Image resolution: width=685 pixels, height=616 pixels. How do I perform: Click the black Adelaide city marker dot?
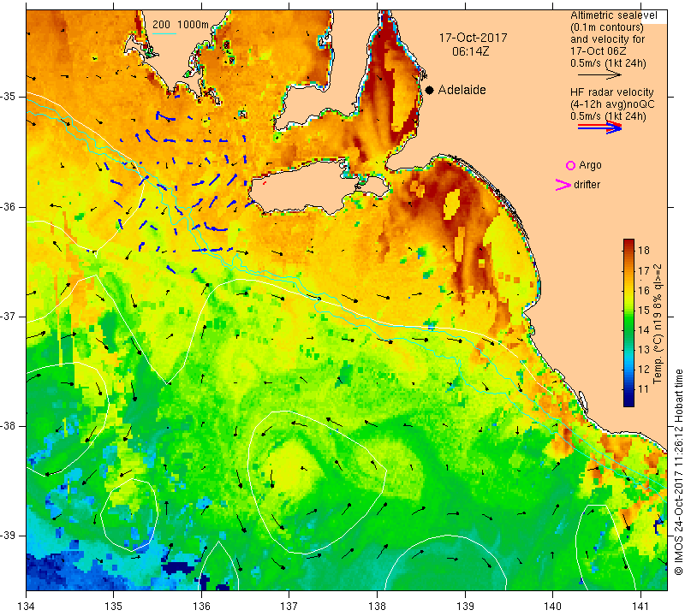[430, 90]
